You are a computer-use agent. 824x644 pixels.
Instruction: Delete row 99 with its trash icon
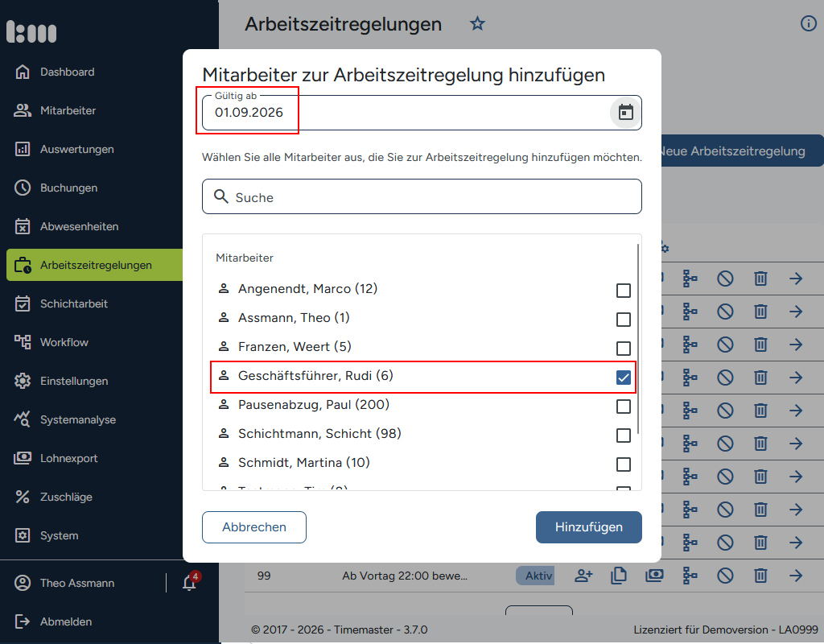pos(760,576)
